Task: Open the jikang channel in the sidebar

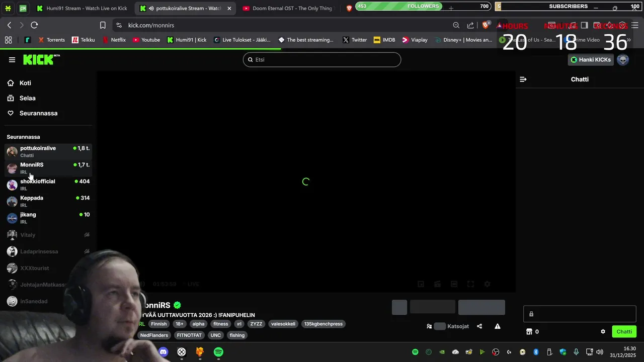Action: coord(48,218)
